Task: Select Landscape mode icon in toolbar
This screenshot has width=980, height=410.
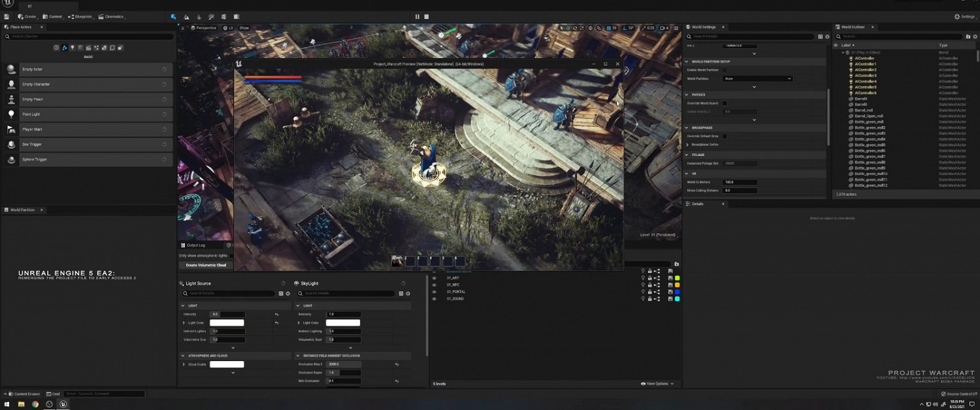Action: [x=186, y=16]
